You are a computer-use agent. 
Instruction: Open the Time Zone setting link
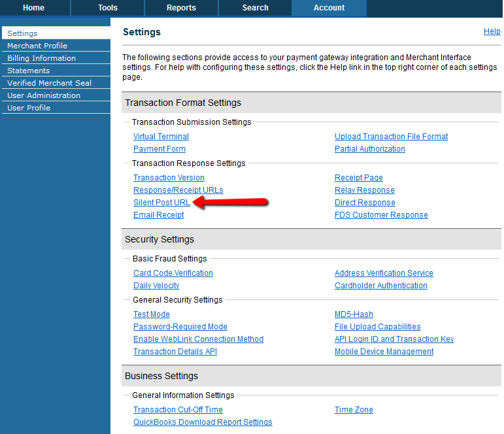(x=354, y=410)
